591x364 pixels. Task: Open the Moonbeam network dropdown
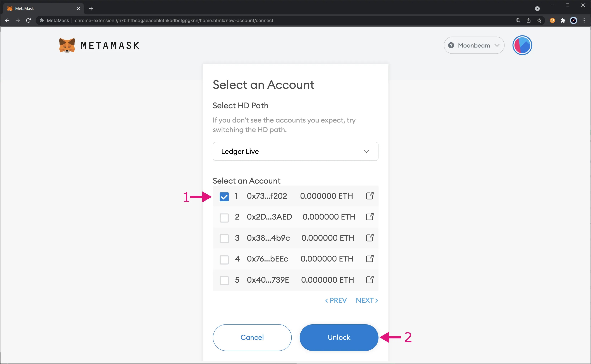click(474, 45)
